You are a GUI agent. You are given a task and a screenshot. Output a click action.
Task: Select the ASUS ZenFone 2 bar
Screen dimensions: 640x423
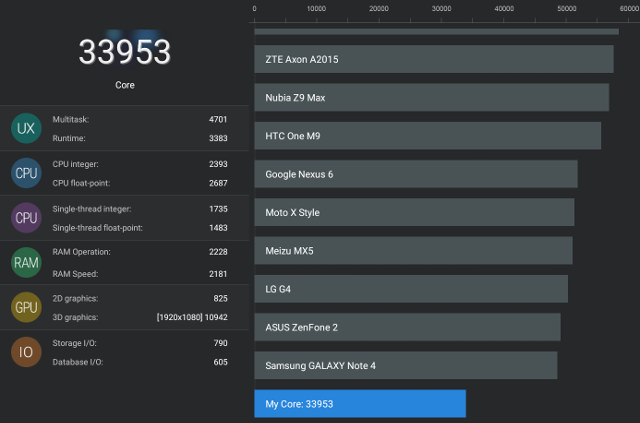[407, 327]
